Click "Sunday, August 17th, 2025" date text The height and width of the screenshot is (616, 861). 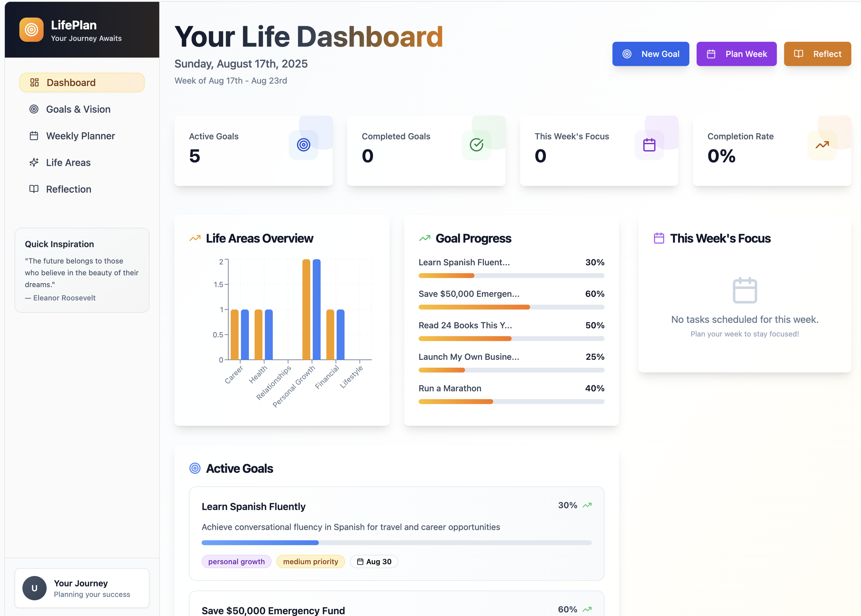241,64
